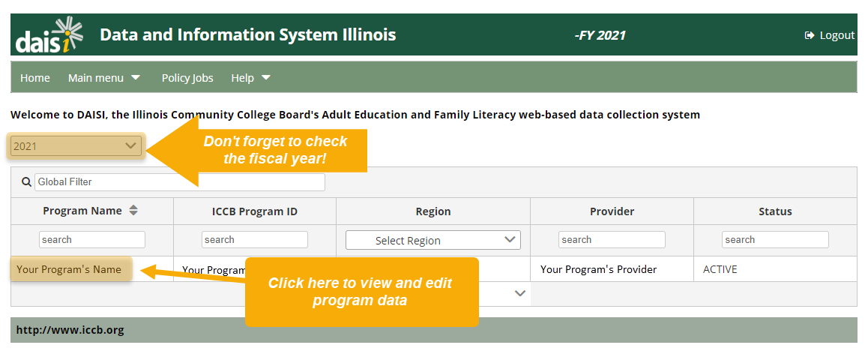This screenshot has width=868, height=354.
Task: Click the Program Name search field
Action: pyautogui.click(x=91, y=240)
